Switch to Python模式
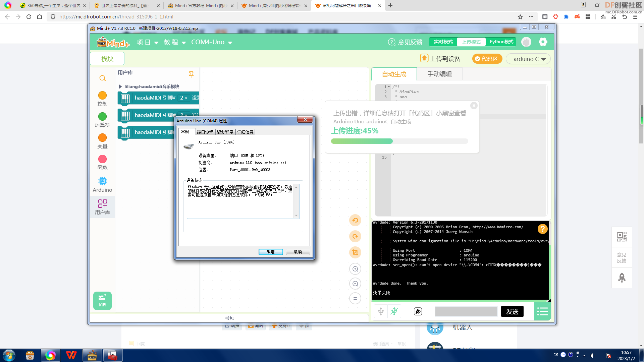Image resolution: width=644 pixels, height=362 pixels. click(x=501, y=42)
